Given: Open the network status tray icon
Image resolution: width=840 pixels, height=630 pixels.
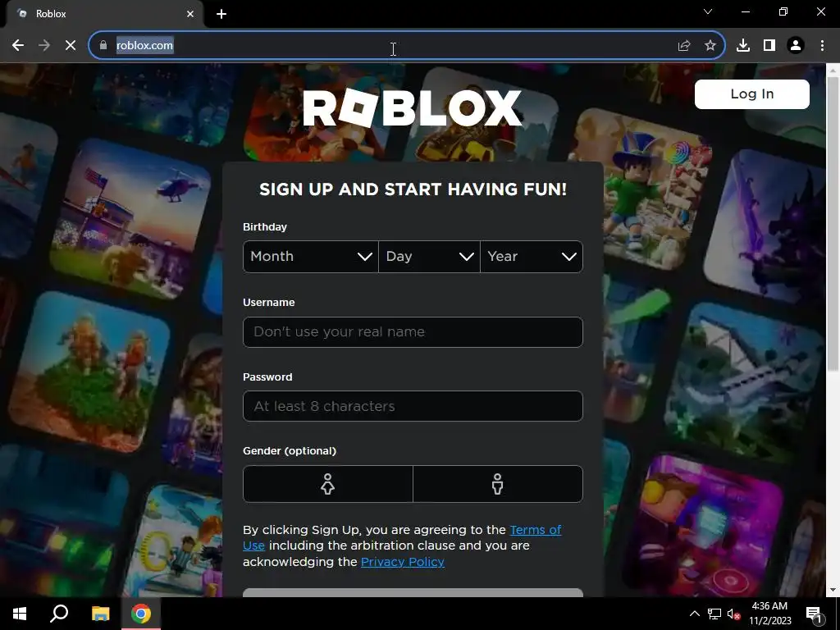Looking at the screenshot, I should click(x=714, y=614).
